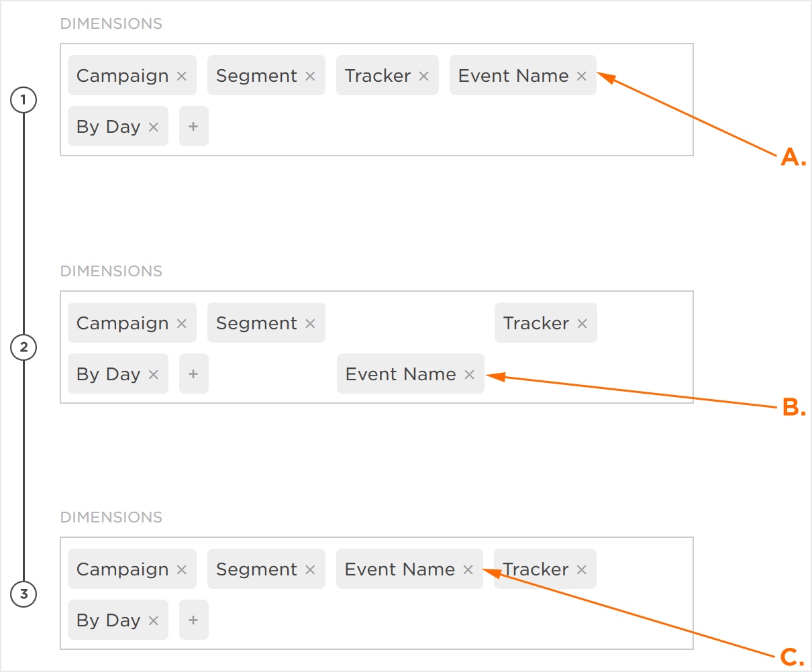Remove Campaign chip in step 1 dimensions
Viewport: 812px width, 672px height.
click(182, 76)
